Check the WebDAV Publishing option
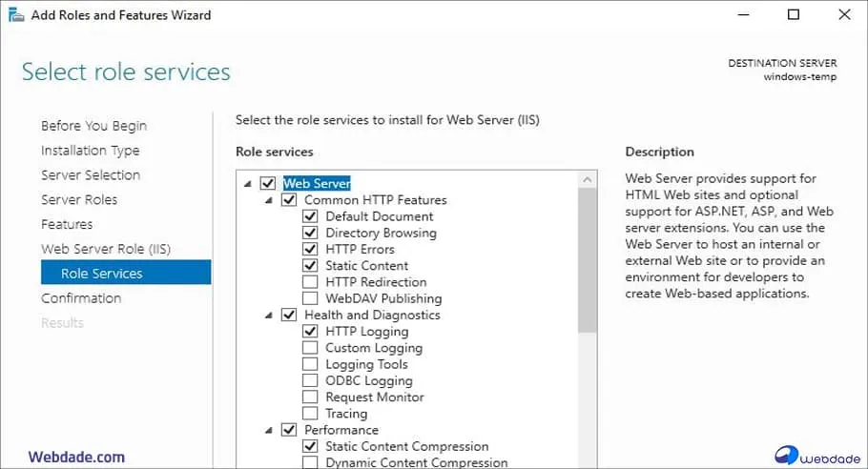868x469 pixels. point(310,298)
